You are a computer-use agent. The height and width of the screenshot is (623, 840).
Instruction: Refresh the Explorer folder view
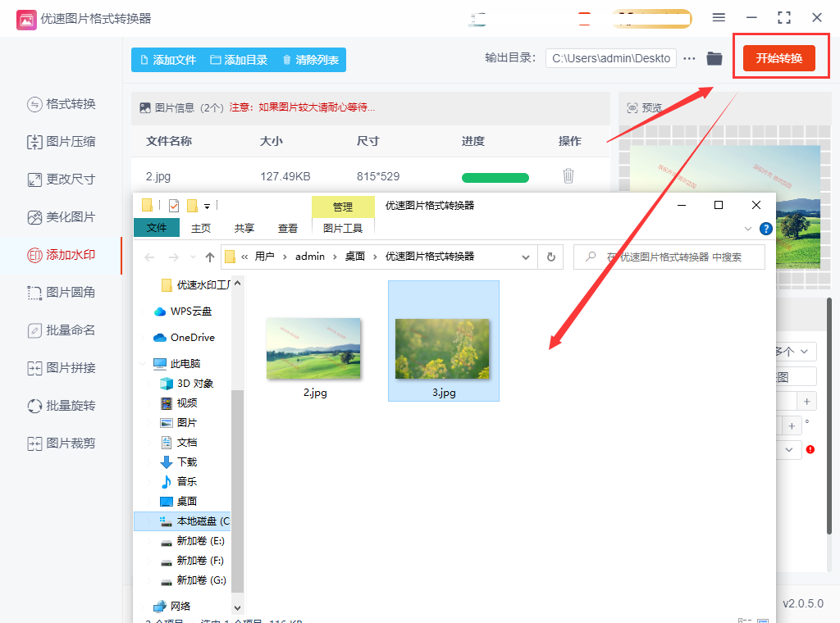click(x=550, y=257)
